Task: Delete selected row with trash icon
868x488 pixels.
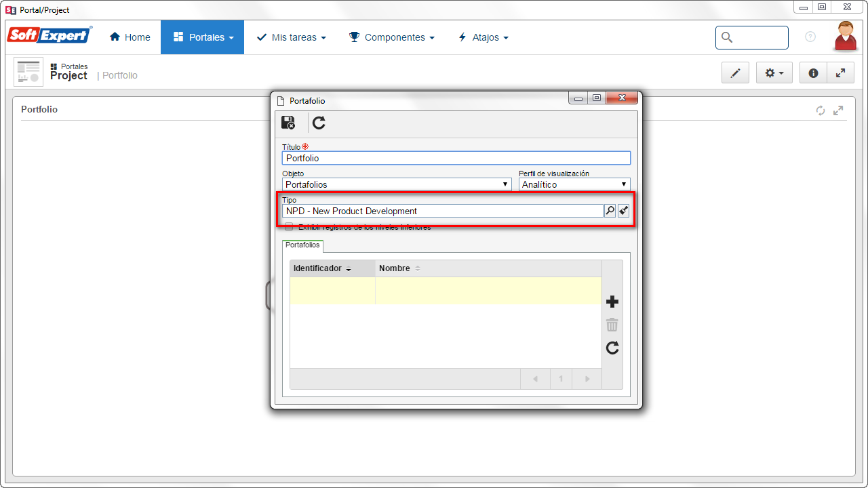Action: click(612, 325)
